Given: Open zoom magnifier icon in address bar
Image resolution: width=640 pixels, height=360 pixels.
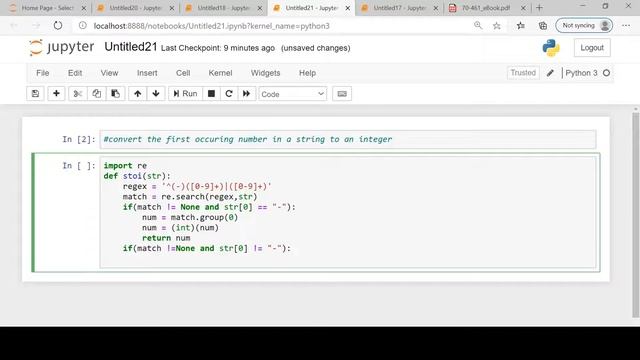Looking at the screenshot, I should pyautogui.click(x=478, y=26).
